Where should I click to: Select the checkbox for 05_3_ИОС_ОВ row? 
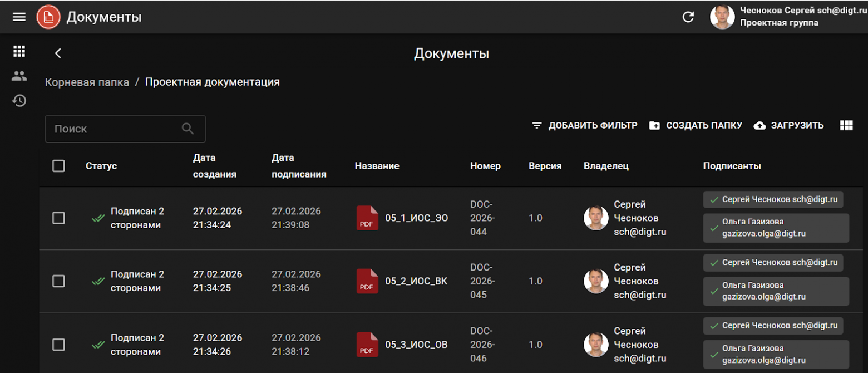[x=58, y=345]
